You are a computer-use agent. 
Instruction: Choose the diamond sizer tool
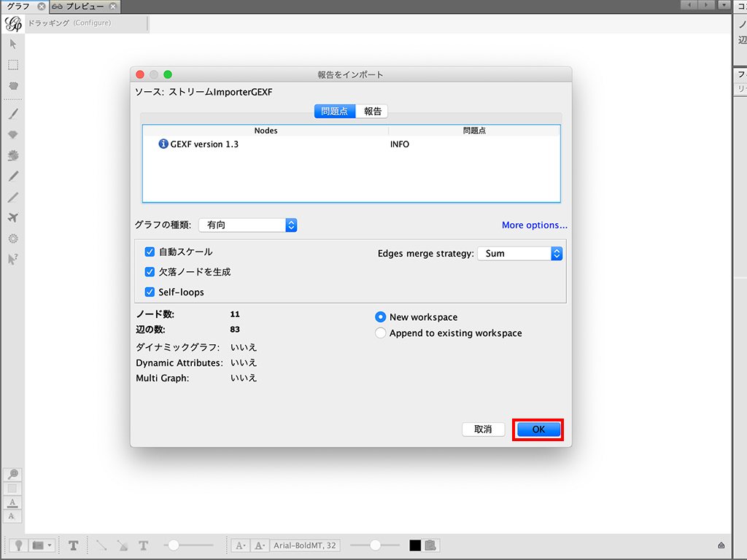click(x=13, y=135)
